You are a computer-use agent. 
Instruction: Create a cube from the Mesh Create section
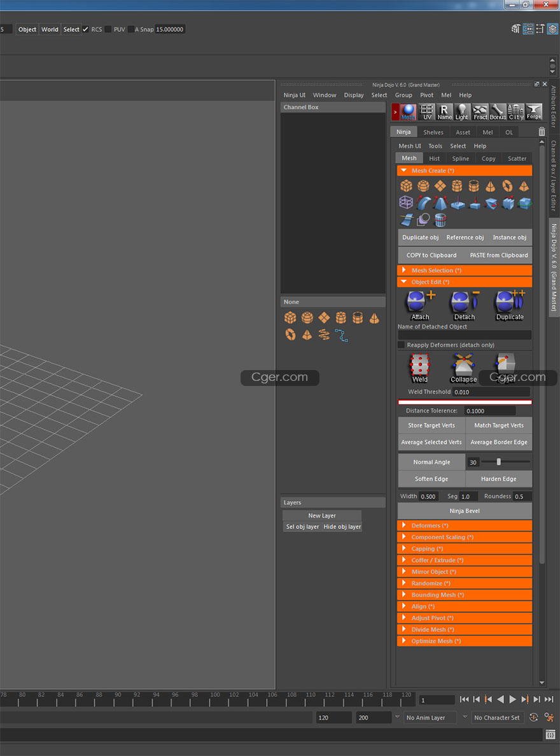pyautogui.click(x=406, y=186)
